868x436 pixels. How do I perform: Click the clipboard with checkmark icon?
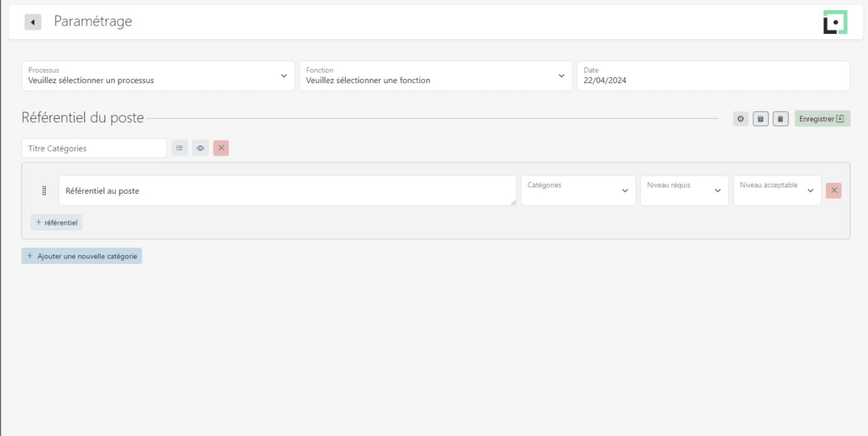(760, 119)
